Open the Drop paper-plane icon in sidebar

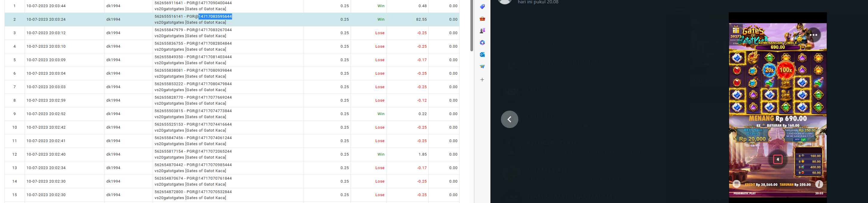pos(482,67)
